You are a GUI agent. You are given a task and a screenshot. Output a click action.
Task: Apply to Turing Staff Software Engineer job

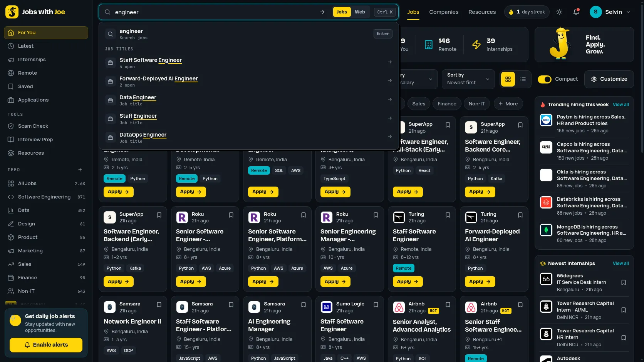pos(408,282)
